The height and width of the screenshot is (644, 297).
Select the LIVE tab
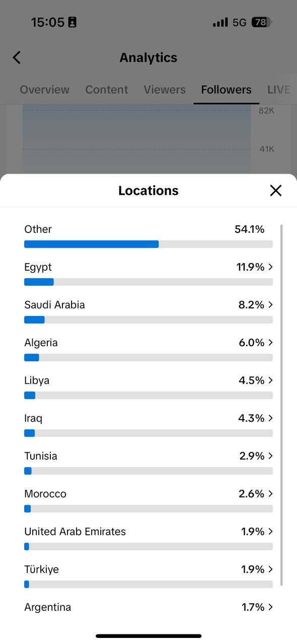pos(279,90)
